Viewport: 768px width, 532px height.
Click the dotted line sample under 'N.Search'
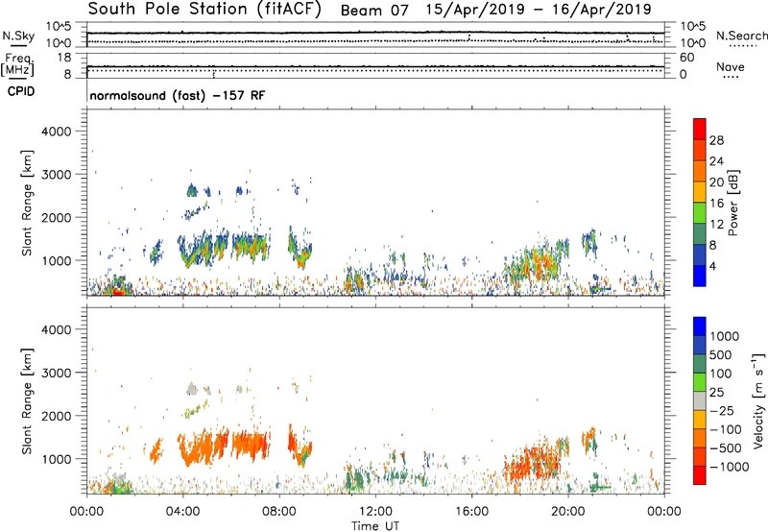(742, 46)
